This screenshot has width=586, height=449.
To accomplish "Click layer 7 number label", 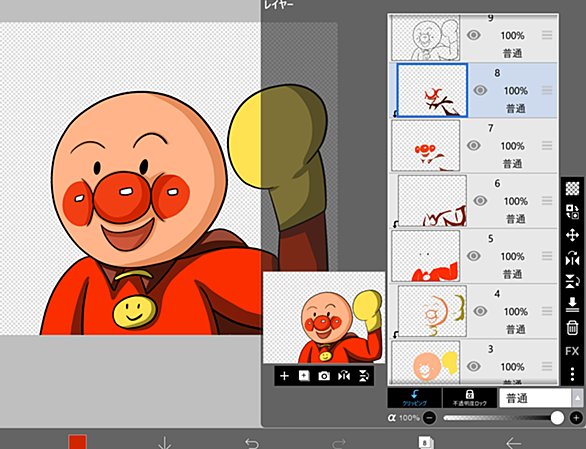I will coord(490,128).
